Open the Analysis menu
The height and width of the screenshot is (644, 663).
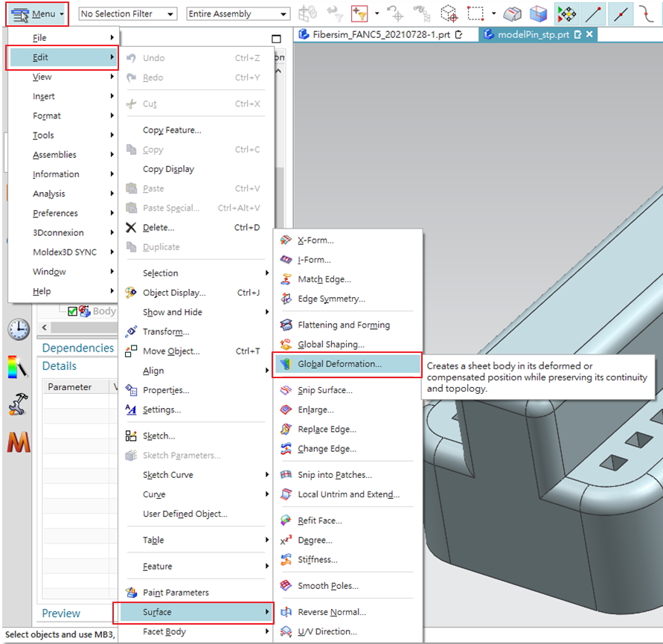[63, 194]
